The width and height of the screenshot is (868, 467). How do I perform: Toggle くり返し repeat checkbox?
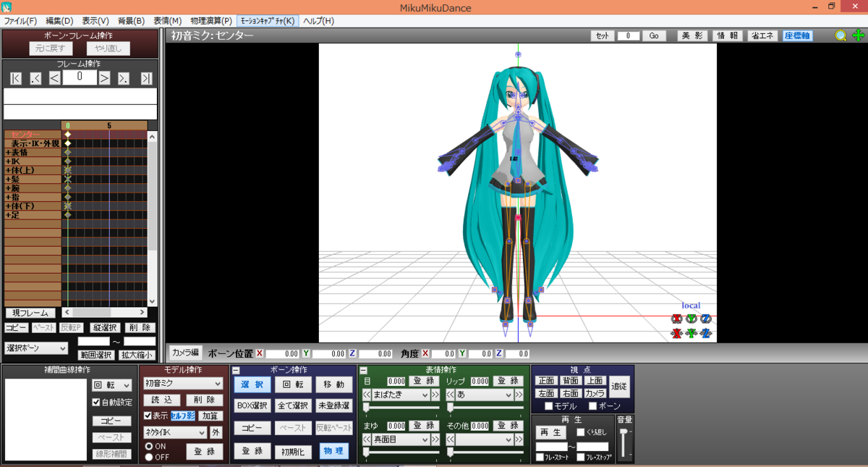(581, 432)
